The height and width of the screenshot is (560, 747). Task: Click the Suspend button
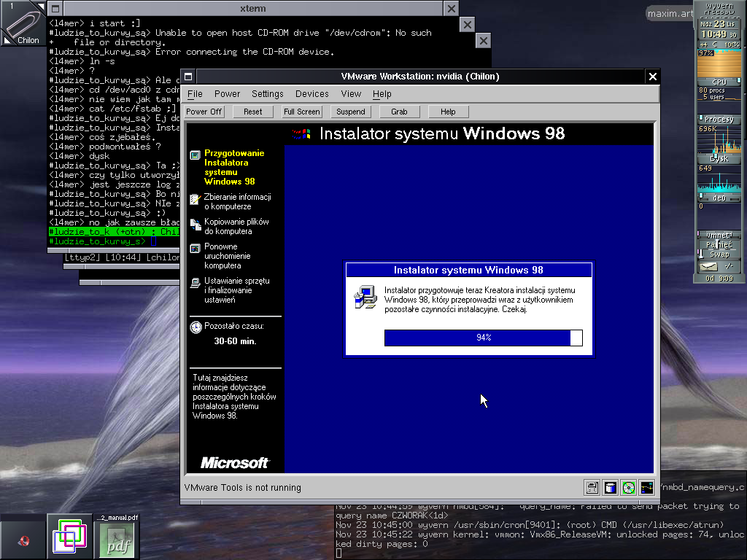click(351, 112)
